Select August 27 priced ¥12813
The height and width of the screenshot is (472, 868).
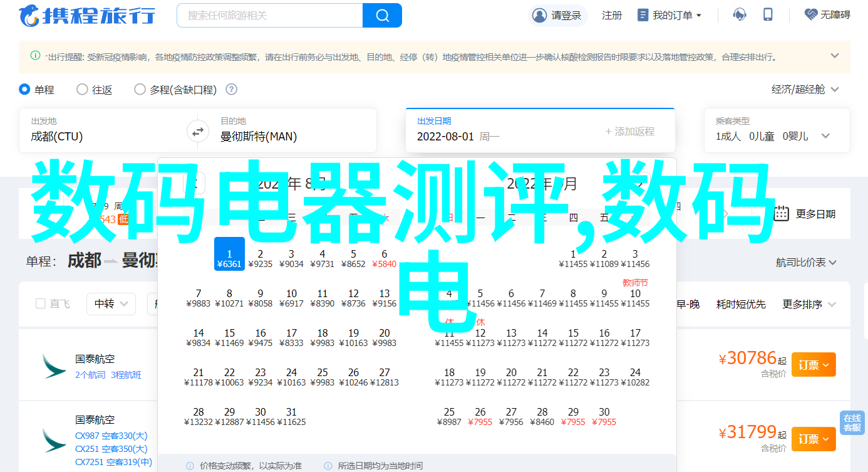coord(384,377)
